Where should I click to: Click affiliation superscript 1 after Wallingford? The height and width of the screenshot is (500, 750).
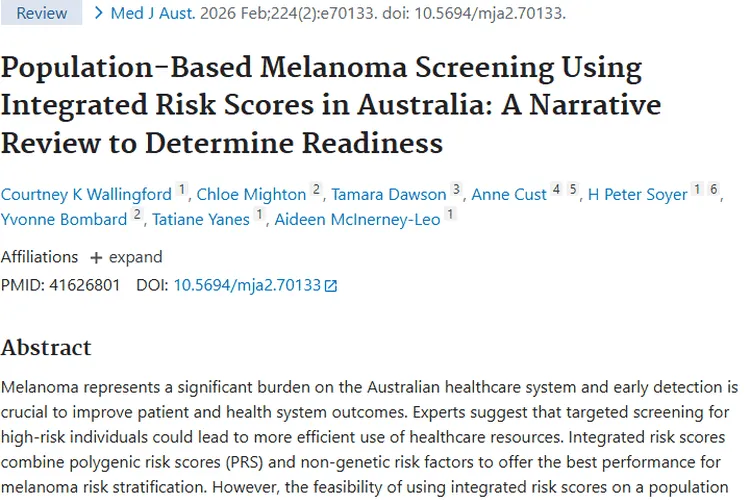[x=182, y=190]
